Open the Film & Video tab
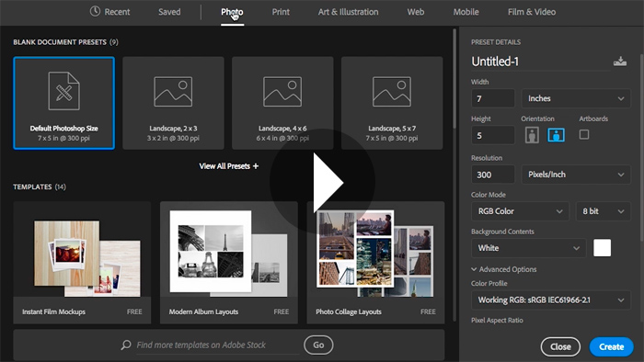This screenshot has width=644, height=362. coord(532,12)
